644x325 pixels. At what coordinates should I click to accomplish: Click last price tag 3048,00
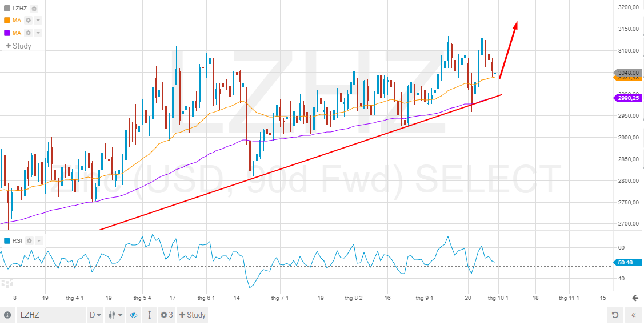(627, 72)
